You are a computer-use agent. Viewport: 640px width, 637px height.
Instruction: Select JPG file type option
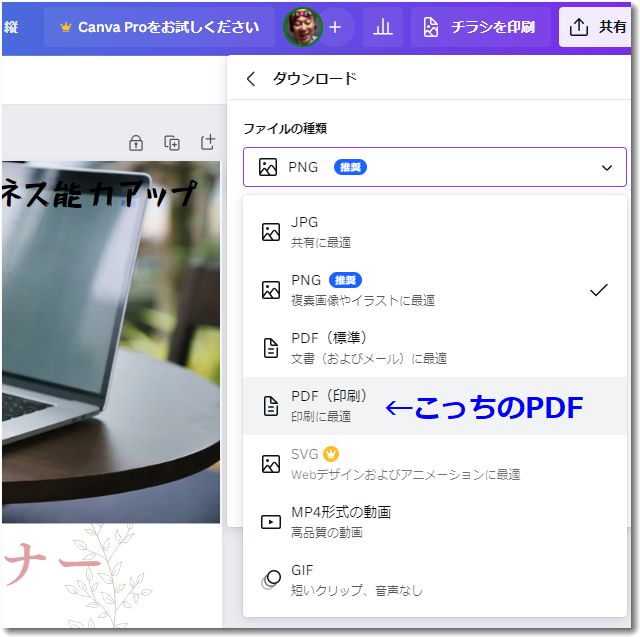point(434,232)
